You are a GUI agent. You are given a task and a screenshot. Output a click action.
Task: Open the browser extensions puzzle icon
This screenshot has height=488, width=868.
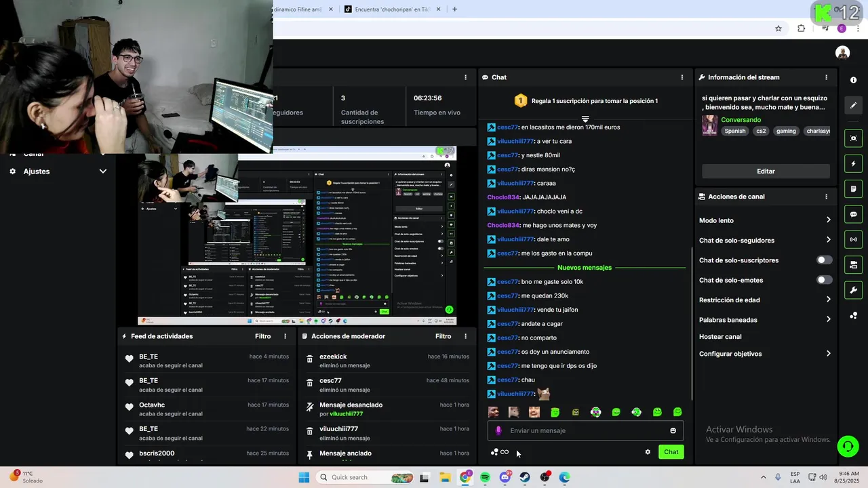click(x=802, y=28)
